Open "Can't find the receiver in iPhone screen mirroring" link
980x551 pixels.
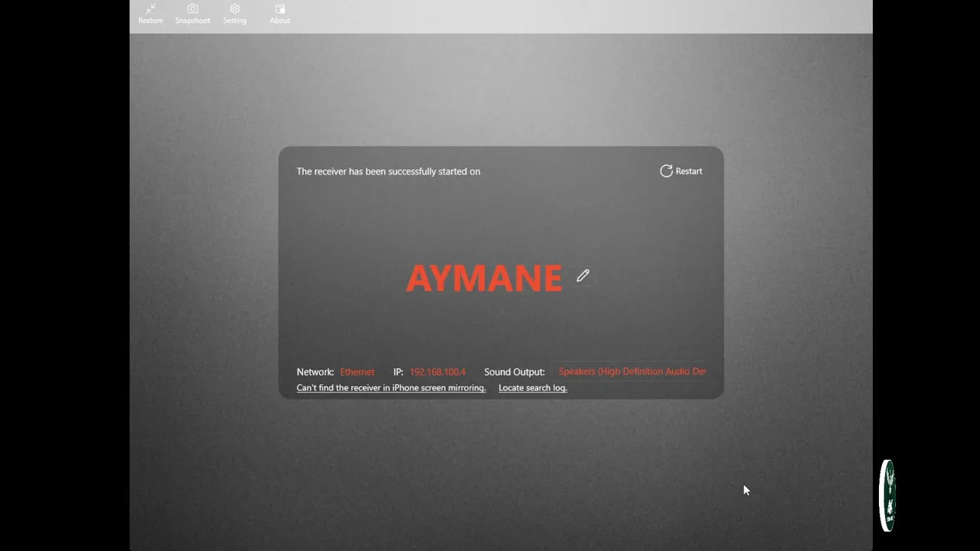(x=391, y=388)
